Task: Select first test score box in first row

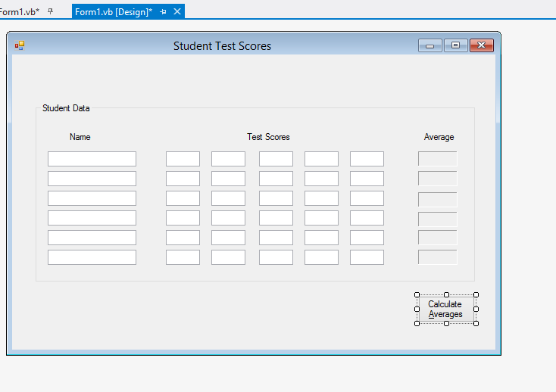Action: 183,159
